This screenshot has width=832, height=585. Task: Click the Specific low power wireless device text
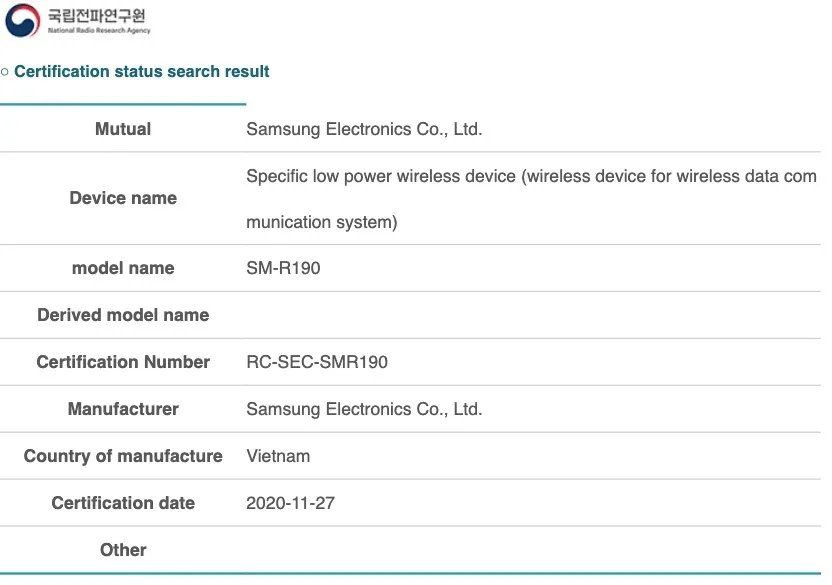(530, 177)
